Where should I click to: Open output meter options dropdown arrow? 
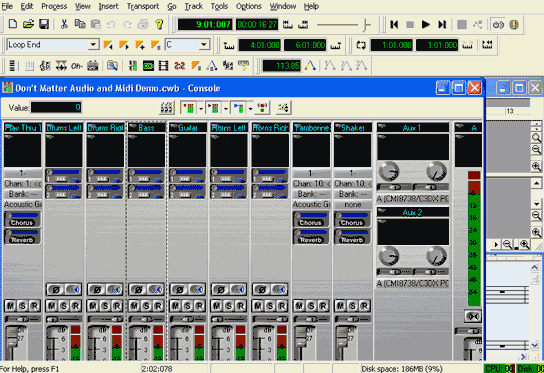pyautogui.click(x=250, y=108)
